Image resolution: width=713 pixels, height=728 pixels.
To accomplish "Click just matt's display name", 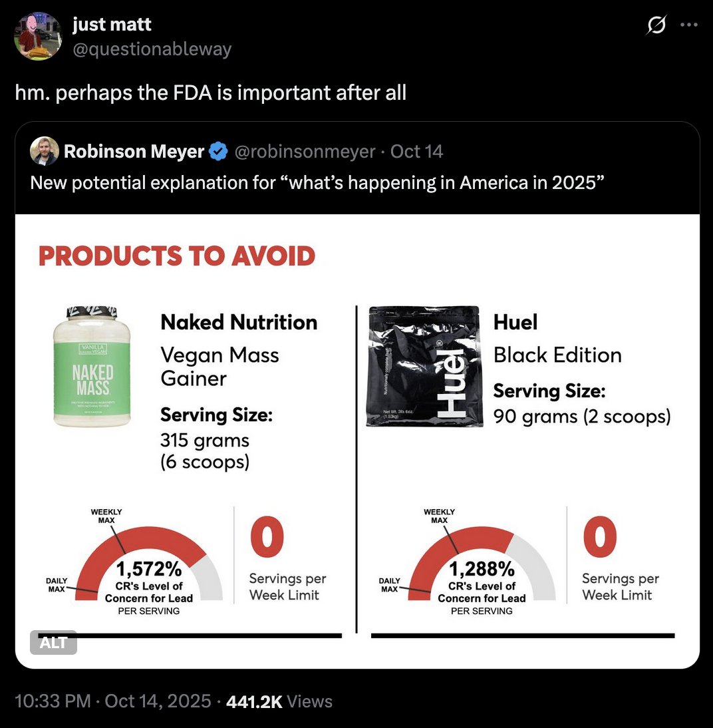I will pyautogui.click(x=112, y=25).
